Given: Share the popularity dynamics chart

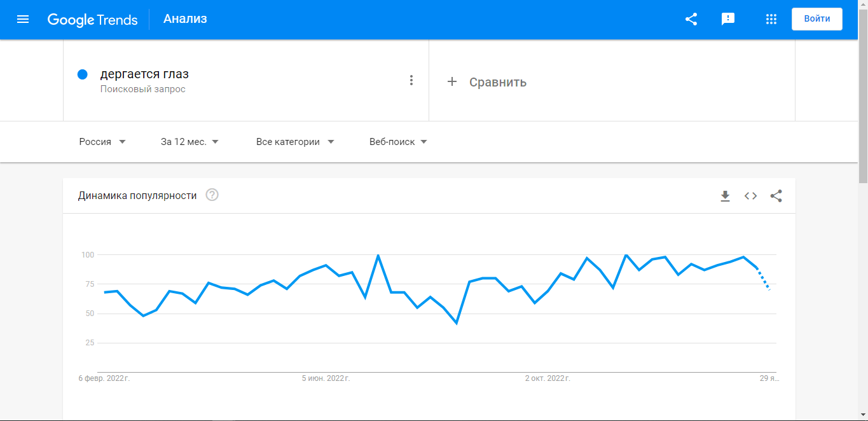Looking at the screenshot, I should (x=776, y=196).
